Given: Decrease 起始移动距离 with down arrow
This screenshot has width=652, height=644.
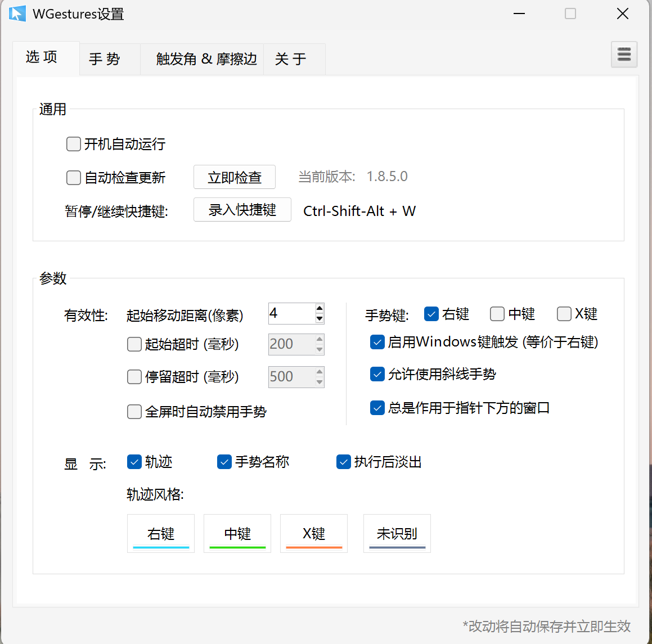Looking at the screenshot, I should 320,319.
